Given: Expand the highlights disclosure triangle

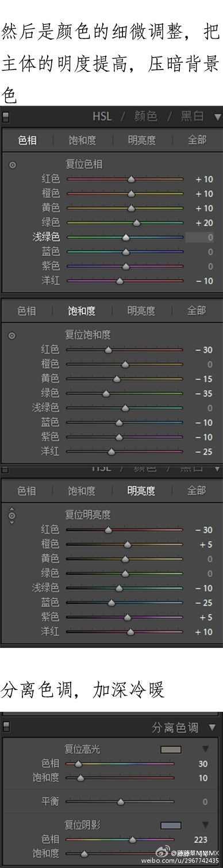Looking at the screenshot, I should [x=205, y=750].
